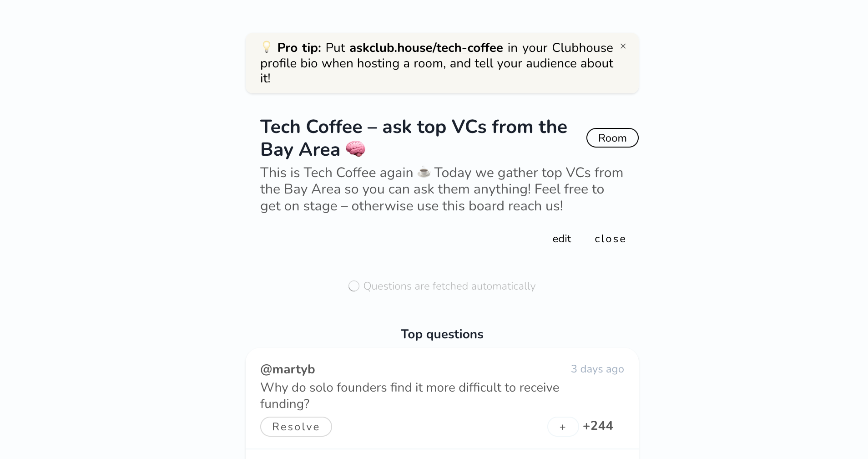The image size is (868, 459).
Task: Select the "3 days ago" timestamp
Action: [x=597, y=369]
